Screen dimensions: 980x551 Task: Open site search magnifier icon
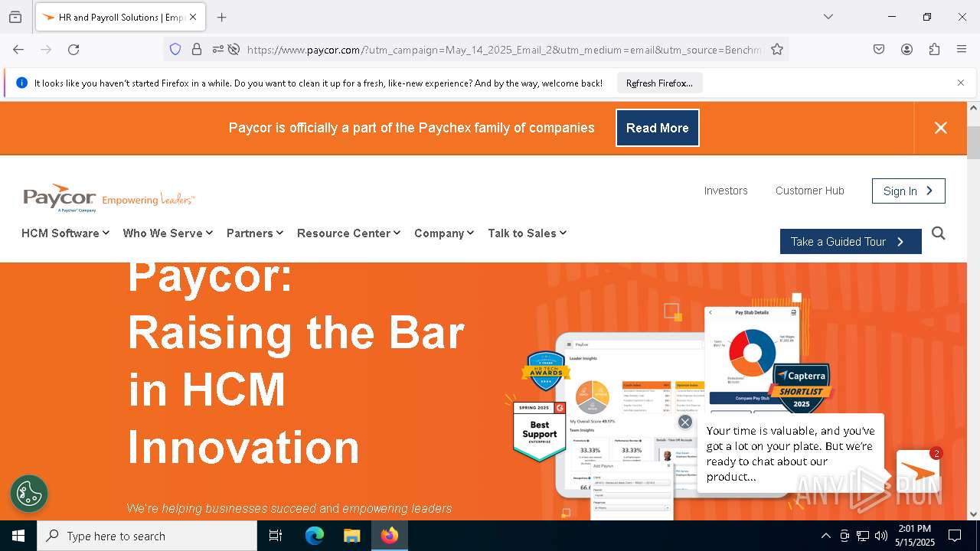click(x=939, y=233)
